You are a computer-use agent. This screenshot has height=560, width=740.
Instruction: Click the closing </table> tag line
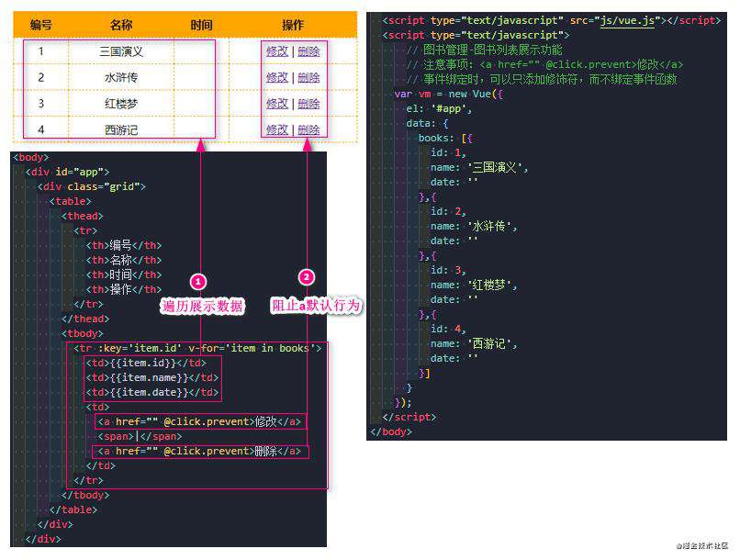tap(73, 510)
